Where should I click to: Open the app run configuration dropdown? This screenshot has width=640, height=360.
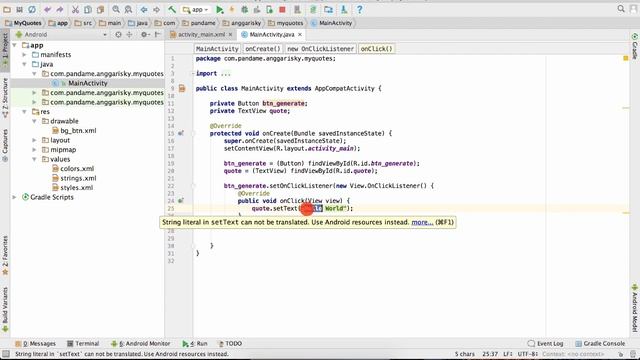click(196, 9)
